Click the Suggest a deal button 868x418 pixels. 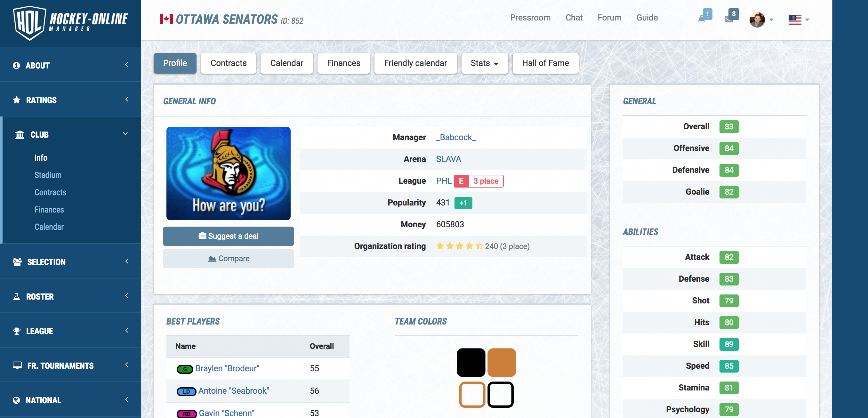tap(229, 236)
